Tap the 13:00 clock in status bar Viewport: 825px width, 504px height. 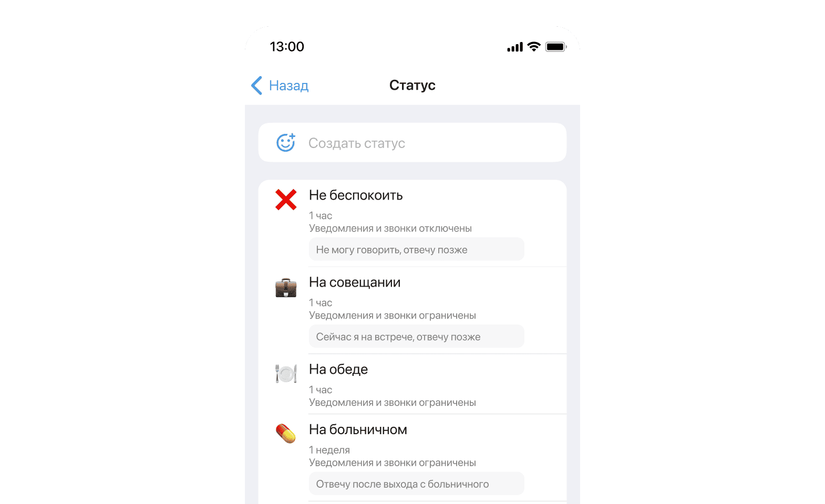(287, 47)
